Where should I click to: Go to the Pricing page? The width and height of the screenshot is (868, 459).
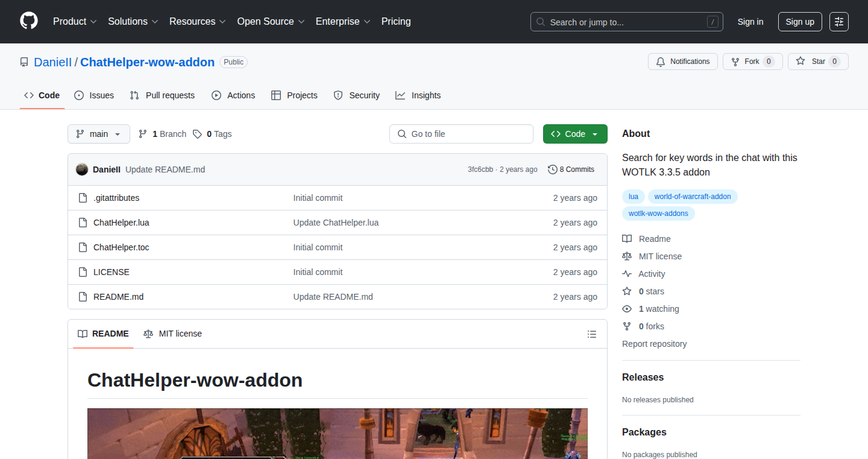[396, 22]
